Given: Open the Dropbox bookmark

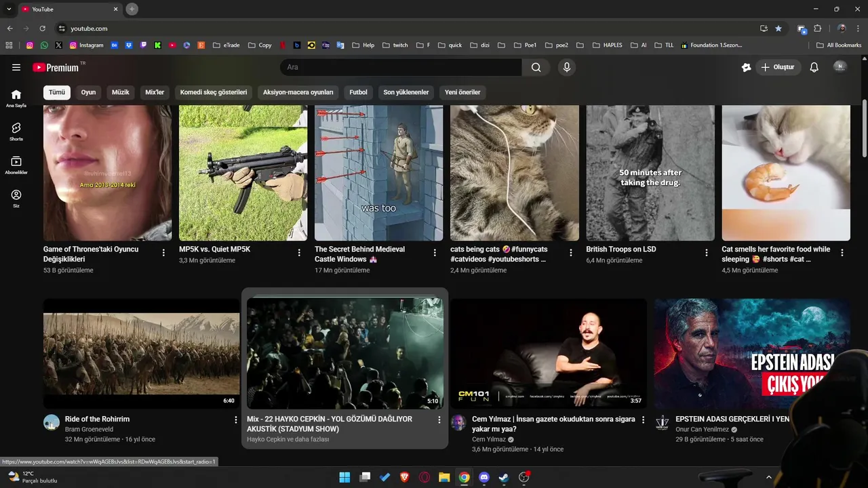Looking at the screenshot, I should point(129,45).
